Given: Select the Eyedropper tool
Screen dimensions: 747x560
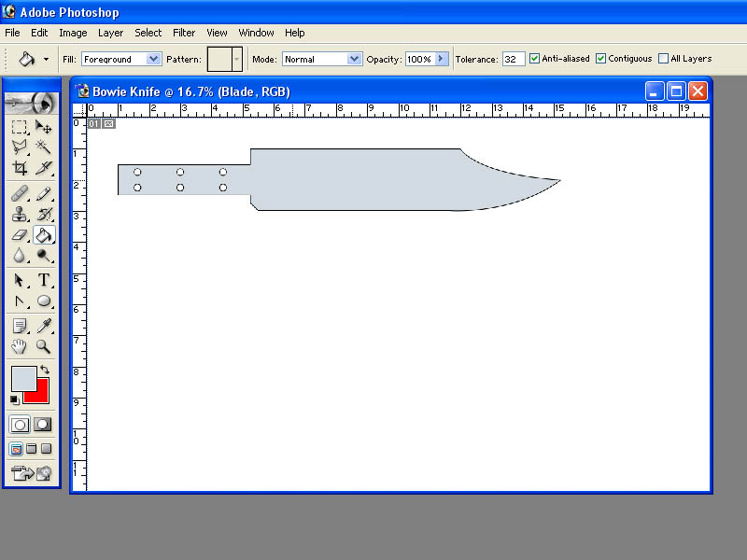Looking at the screenshot, I should pos(43,326).
